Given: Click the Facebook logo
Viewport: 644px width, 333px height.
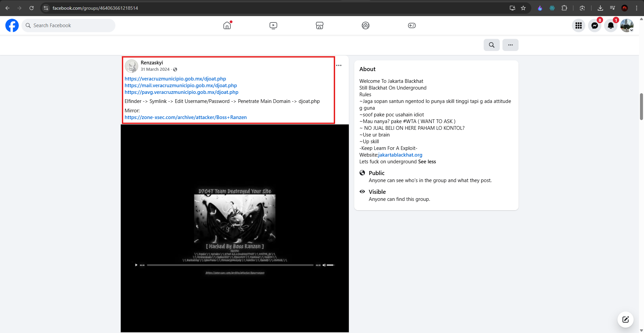Looking at the screenshot, I should (12, 25).
